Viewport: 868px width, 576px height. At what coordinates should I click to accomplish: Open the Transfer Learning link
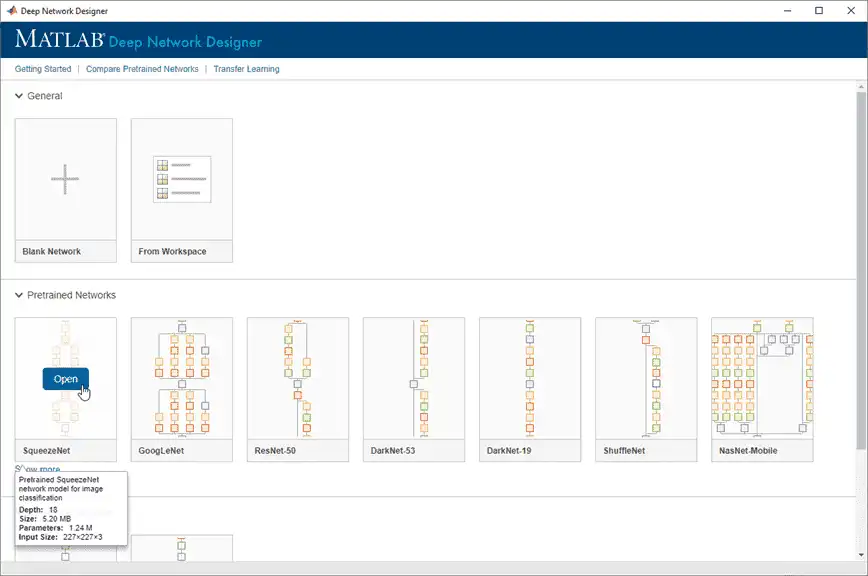click(246, 69)
